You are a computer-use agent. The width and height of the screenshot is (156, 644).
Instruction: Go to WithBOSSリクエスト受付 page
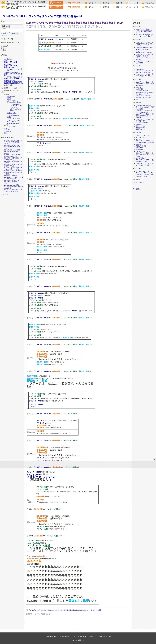[x=14, y=70]
